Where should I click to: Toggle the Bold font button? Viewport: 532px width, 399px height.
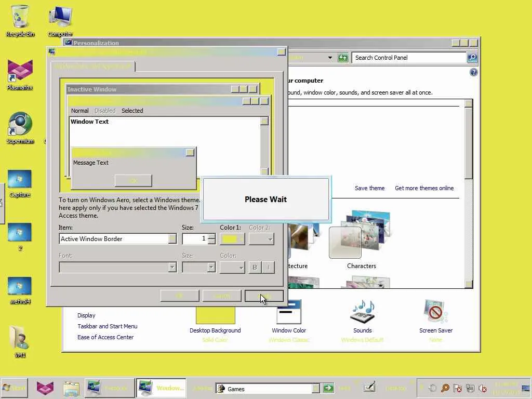click(x=255, y=268)
